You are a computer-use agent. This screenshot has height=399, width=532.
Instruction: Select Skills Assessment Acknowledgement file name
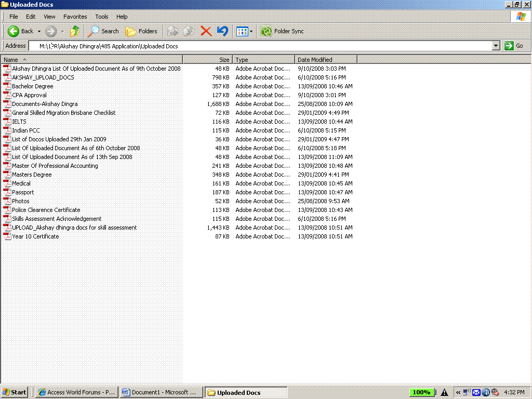click(x=57, y=219)
